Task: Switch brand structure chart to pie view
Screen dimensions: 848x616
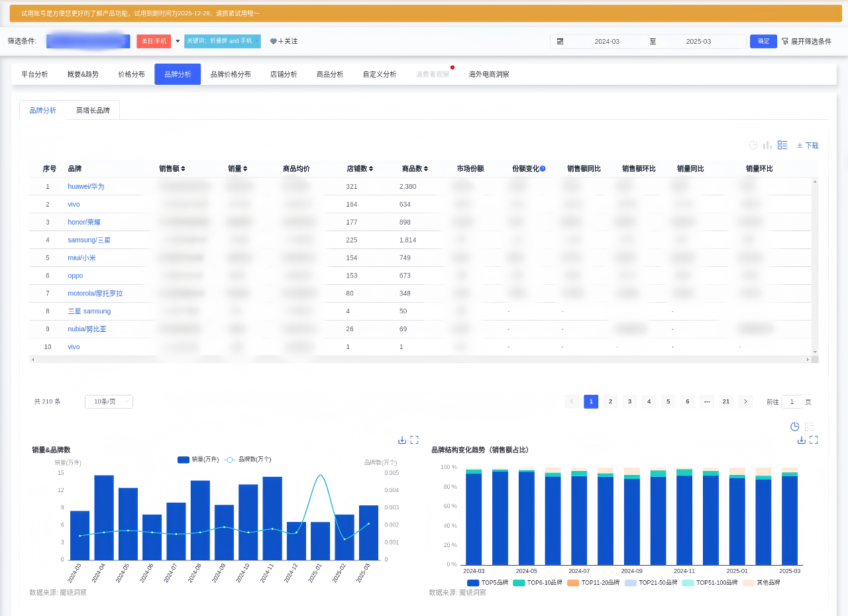Action: (x=795, y=427)
